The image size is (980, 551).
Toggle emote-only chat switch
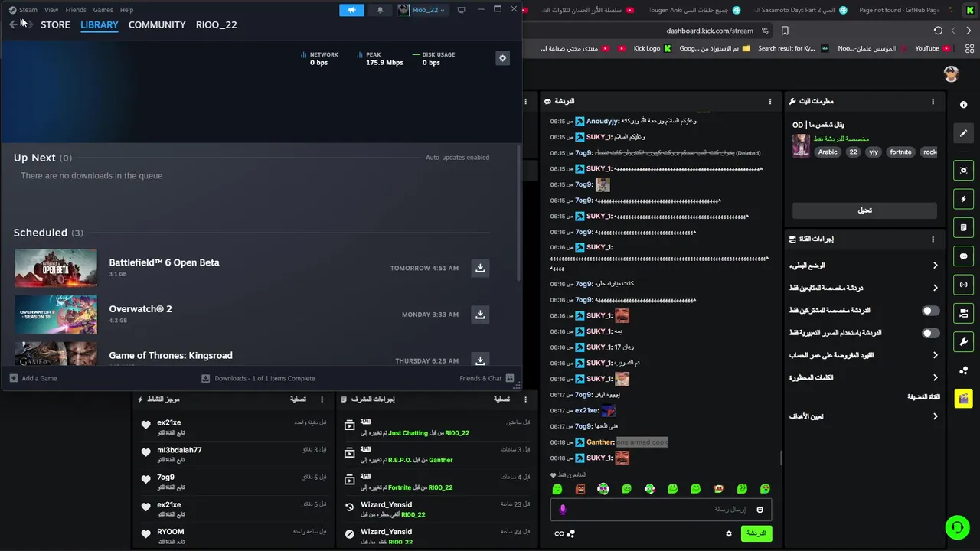(x=930, y=333)
